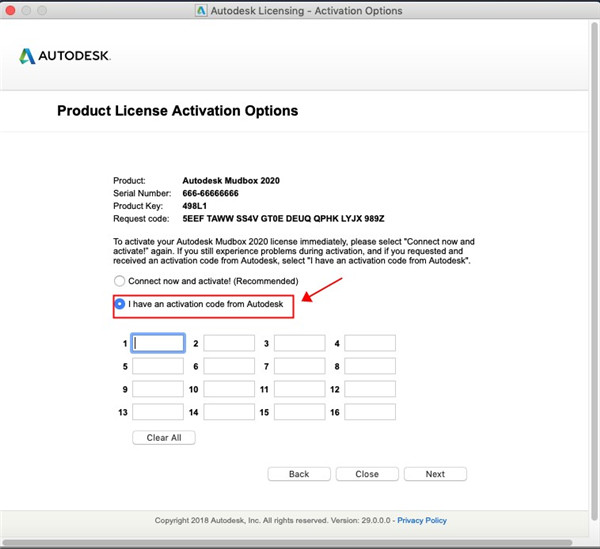Click activation code field 7
This screenshot has width=600, height=549.
(x=300, y=366)
